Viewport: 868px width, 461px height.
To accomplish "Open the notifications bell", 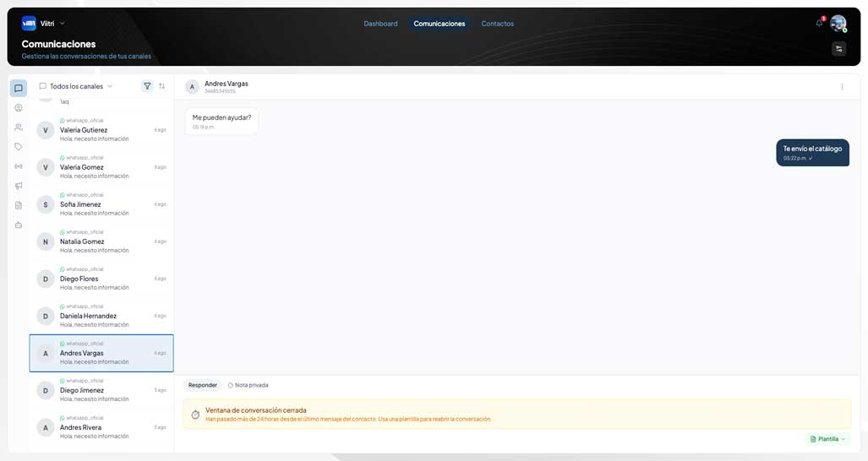I will (x=819, y=23).
